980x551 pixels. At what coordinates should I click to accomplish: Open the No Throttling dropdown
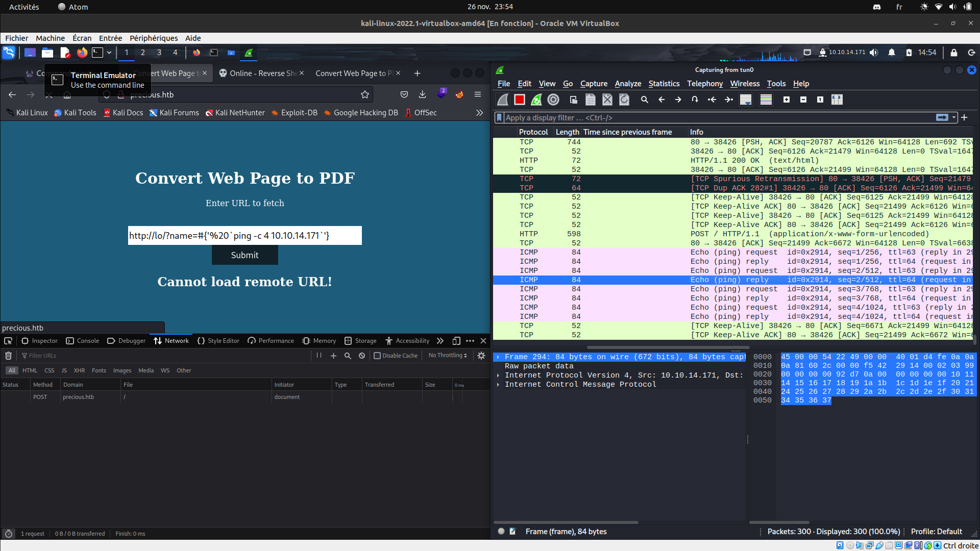pos(448,356)
